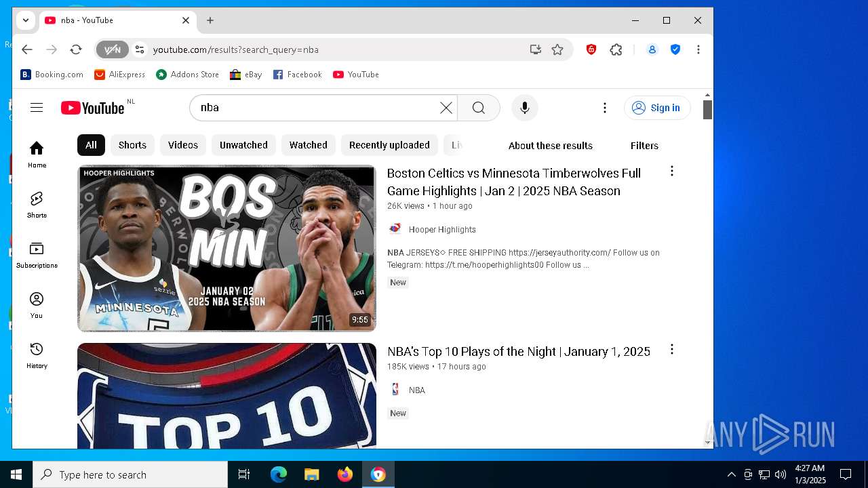
Task: Open History in the sidebar
Action: [x=37, y=355]
